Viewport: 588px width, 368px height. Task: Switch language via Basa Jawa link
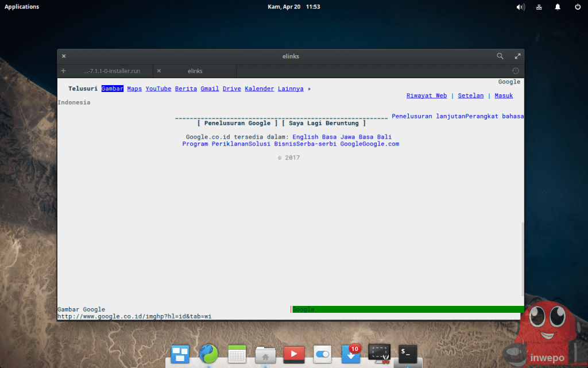pyautogui.click(x=338, y=137)
